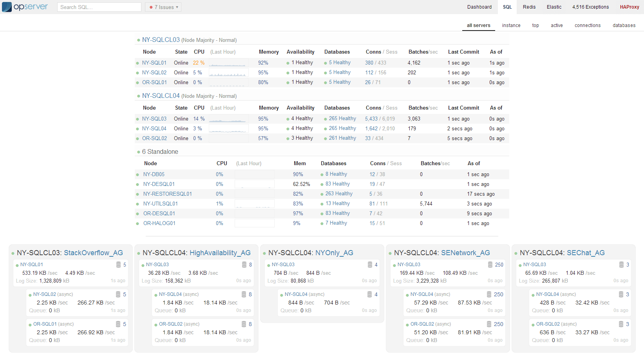644x355 pixels.
Task: Select the connections sub-tab
Action: click(587, 25)
